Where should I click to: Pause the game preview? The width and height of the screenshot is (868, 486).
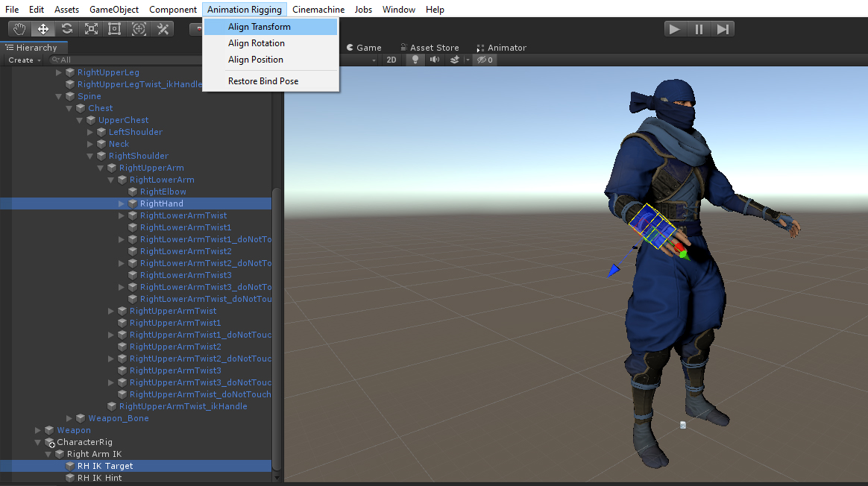pos(699,29)
